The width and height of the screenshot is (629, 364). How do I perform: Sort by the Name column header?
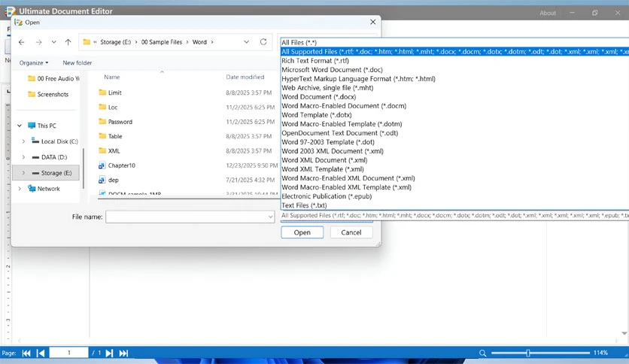(112, 77)
